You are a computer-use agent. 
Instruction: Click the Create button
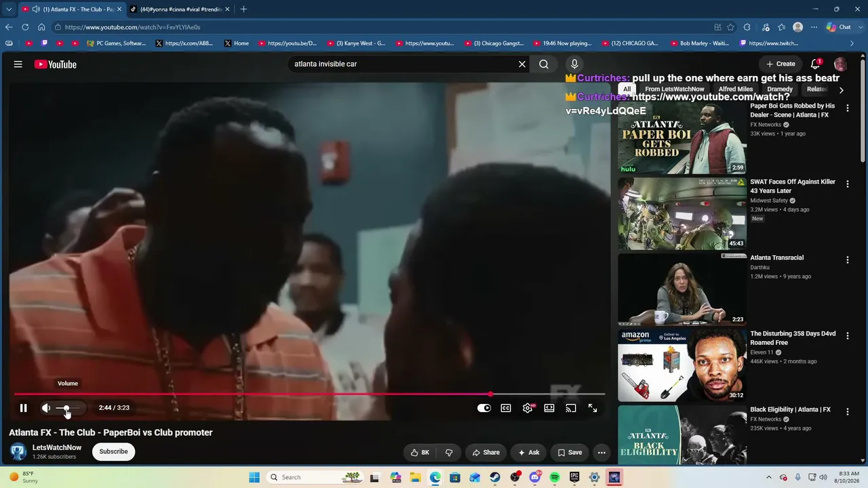point(781,64)
